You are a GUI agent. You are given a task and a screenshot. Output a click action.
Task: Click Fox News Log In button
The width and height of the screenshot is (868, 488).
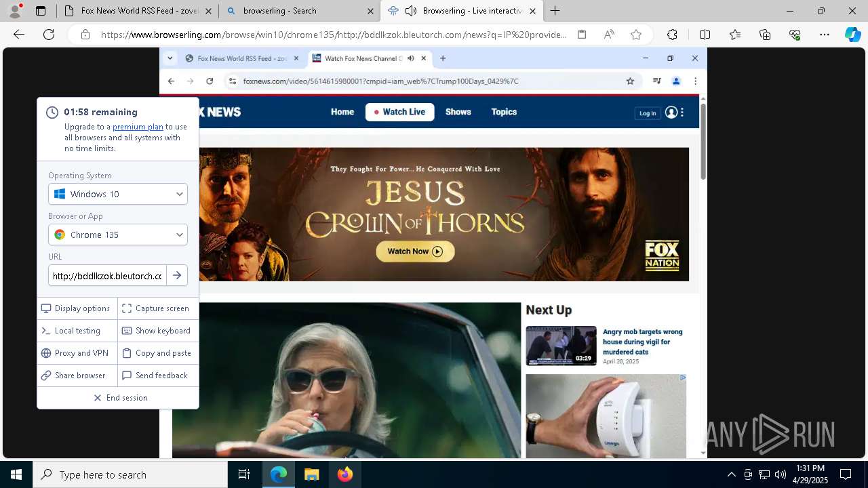point(648,113)
